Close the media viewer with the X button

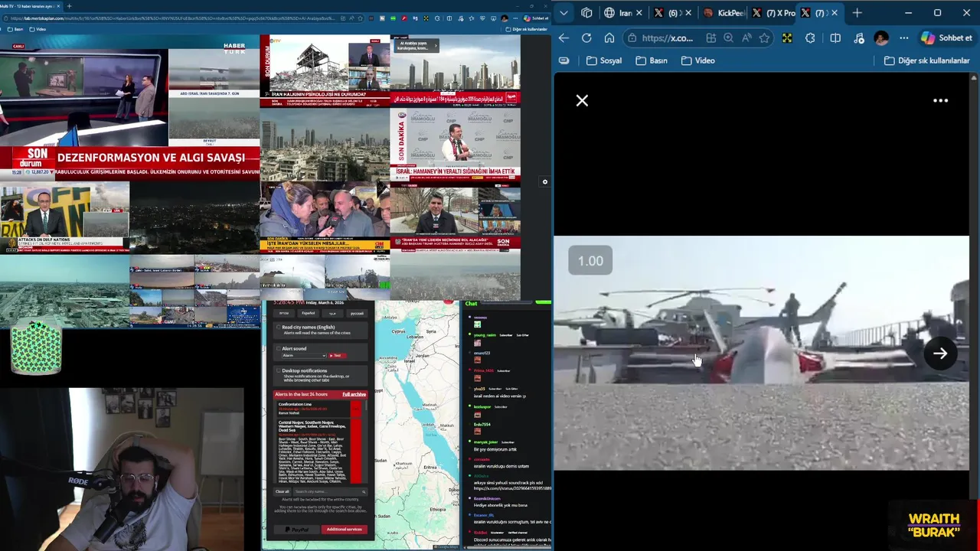tap(582, 100)
